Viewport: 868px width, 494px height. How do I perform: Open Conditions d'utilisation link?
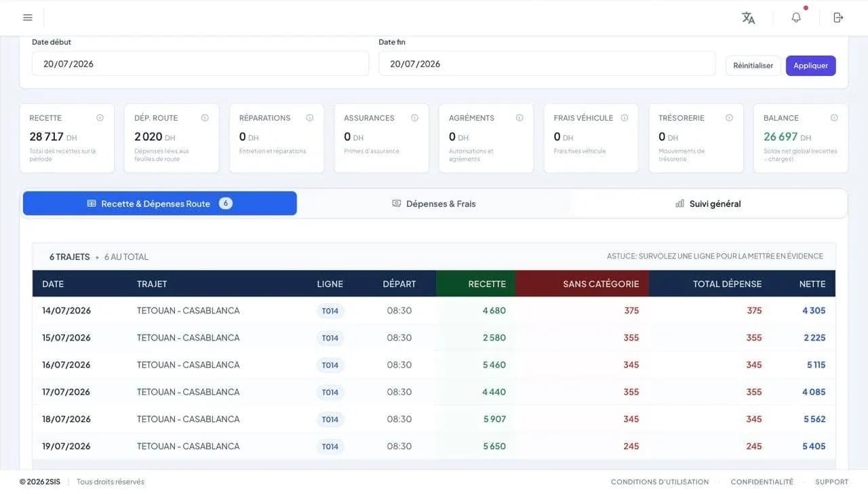[x=660, y=482]
